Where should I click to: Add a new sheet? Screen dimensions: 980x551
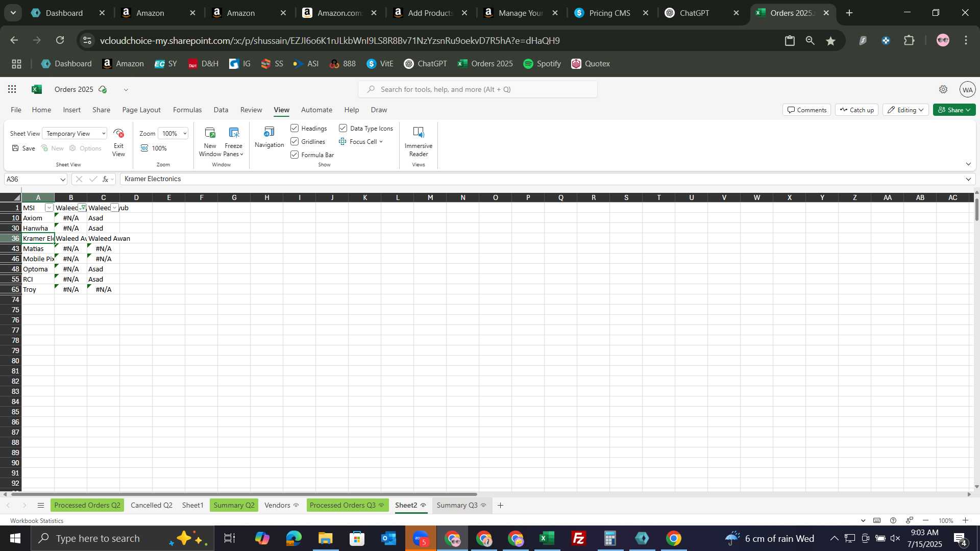coord(501,506)
